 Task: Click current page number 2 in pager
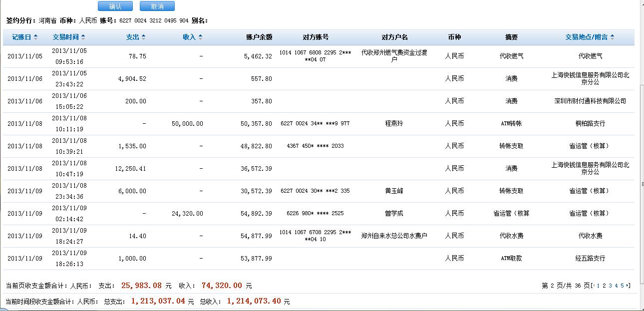pyautogui.click(x=604, y=286)
